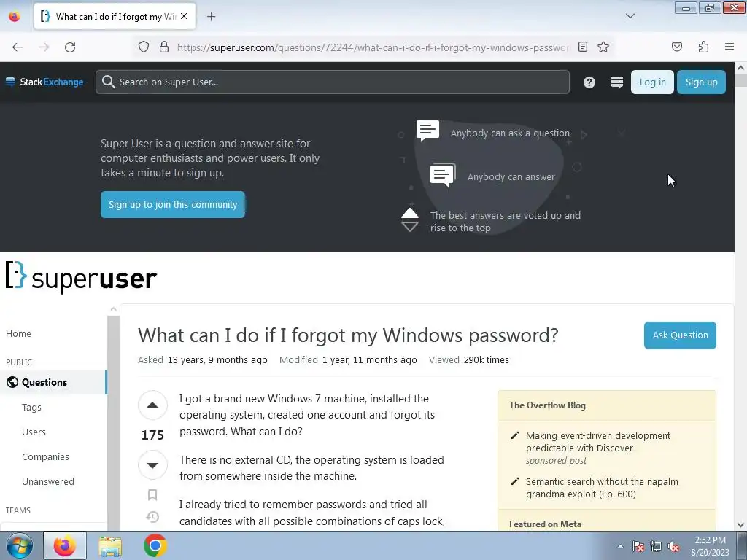
Task: Bookmark this page with the star icon
Action: pos(603,47)
